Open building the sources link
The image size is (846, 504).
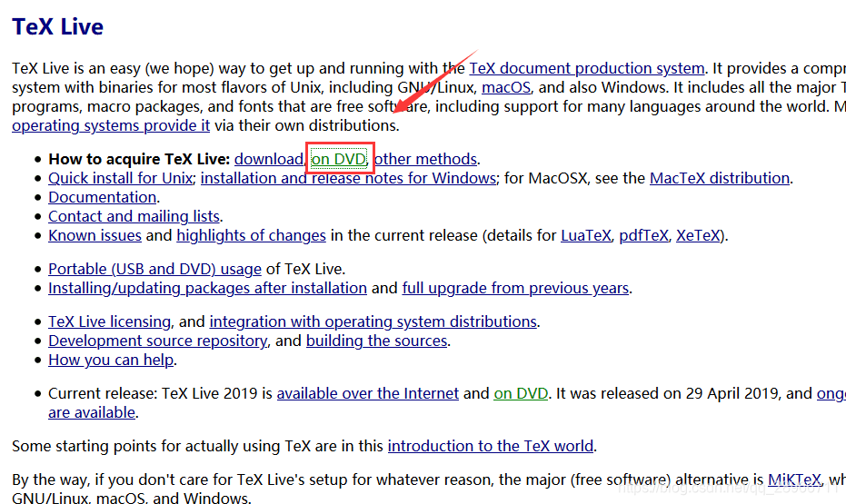(376, 341)
